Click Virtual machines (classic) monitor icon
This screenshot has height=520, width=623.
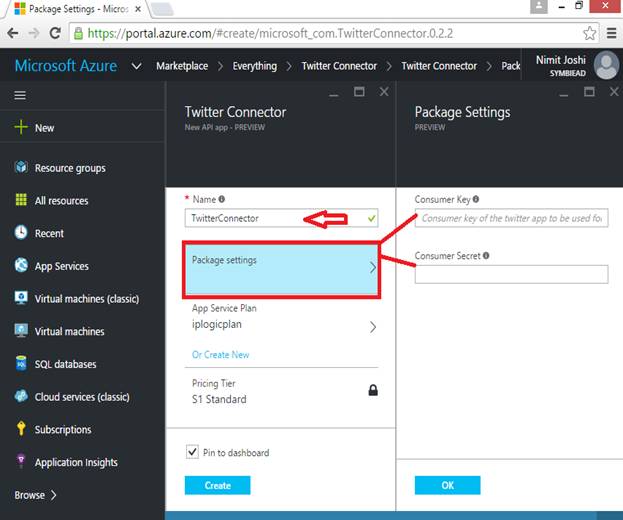pos(21,298)
